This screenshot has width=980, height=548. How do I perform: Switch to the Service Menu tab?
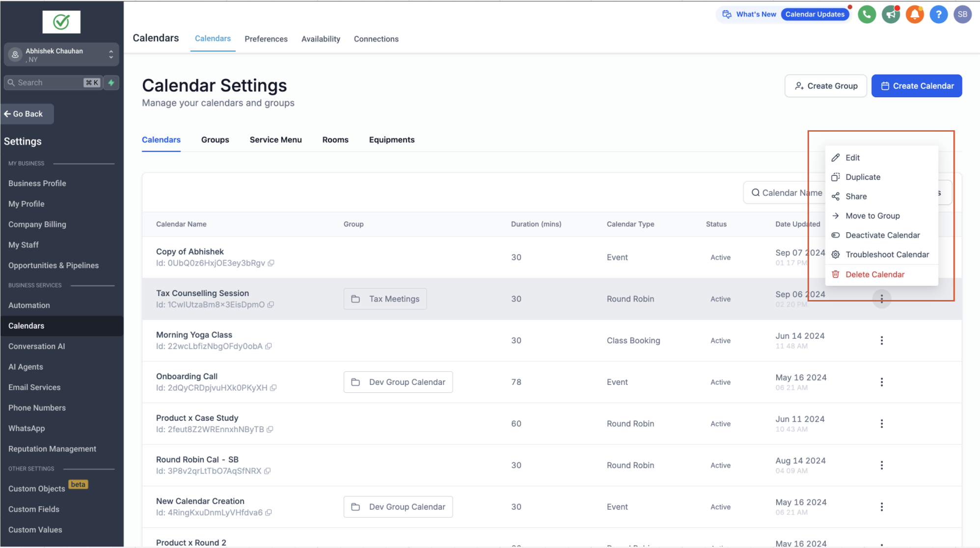pyautogui.click(x=275, y=140)
